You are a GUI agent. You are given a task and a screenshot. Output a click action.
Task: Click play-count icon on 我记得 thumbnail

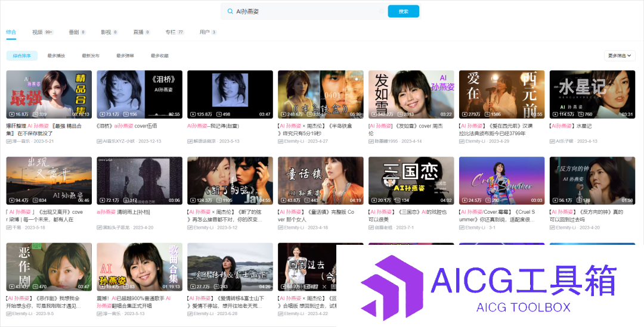point(193,114)
